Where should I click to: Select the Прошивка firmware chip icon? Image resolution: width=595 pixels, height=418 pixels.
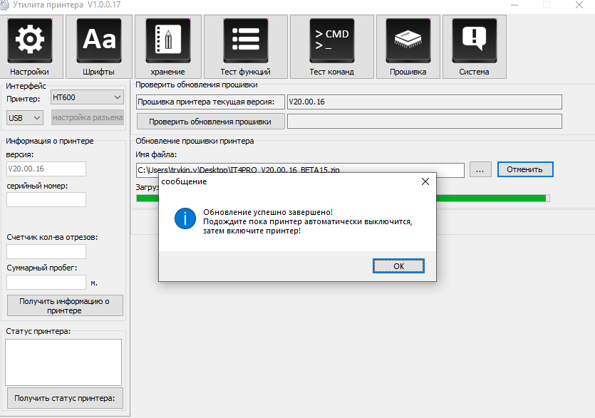[x=408, y=41]
